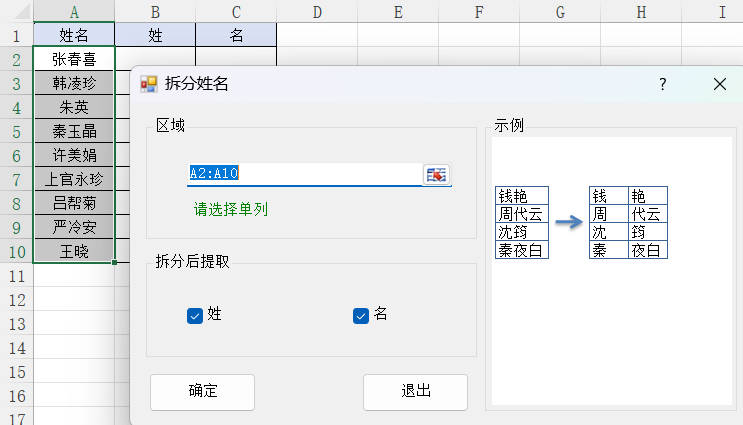Click the select-all corner of the sheet
Viewport: 743px width, 425px height.
16,12
